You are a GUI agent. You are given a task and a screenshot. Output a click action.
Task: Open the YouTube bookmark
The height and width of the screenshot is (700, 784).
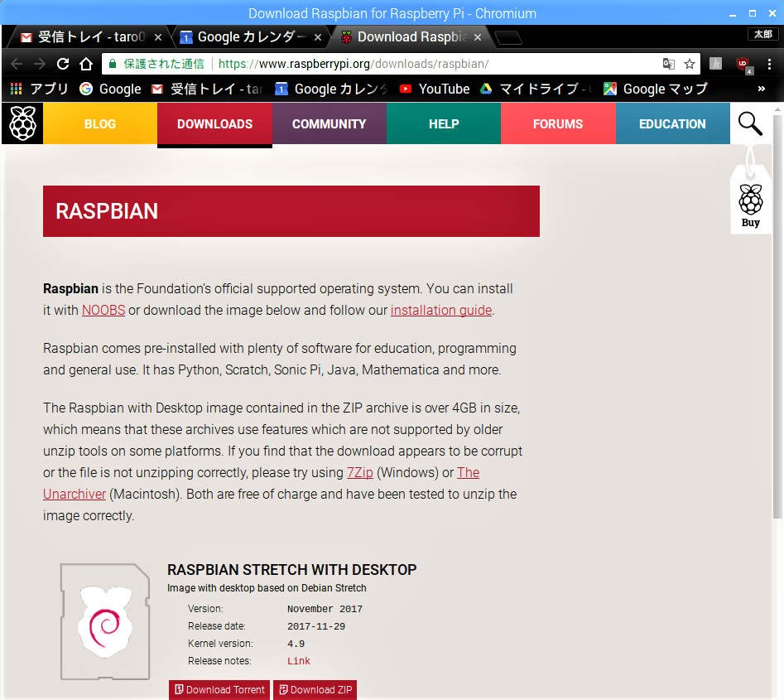click(x=435, y=89)
